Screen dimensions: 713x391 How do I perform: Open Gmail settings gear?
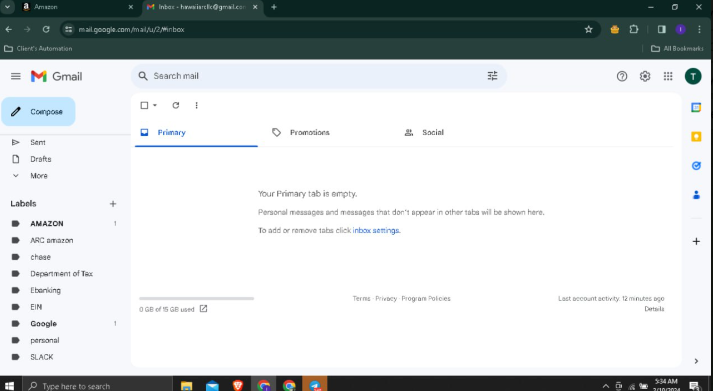click(645, 76)
